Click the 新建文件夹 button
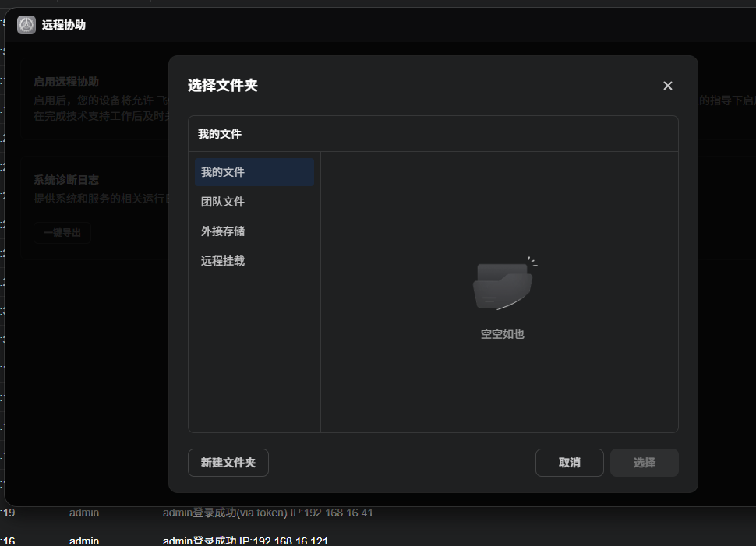 228,463
